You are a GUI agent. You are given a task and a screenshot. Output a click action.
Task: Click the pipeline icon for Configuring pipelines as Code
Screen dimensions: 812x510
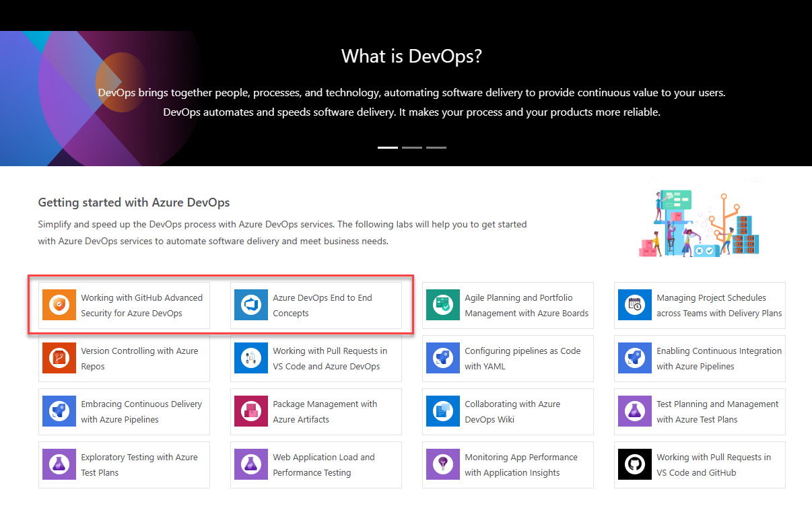(x=443, y=359)
